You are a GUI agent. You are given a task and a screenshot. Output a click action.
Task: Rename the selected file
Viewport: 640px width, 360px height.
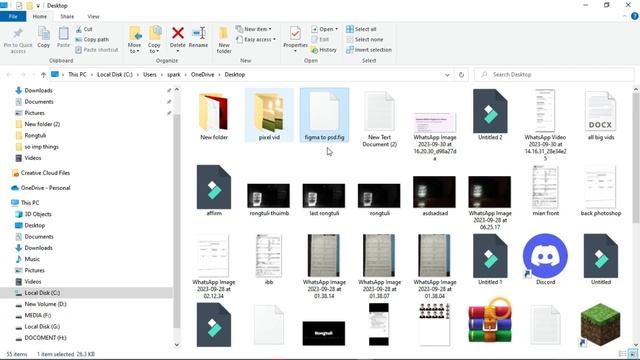[198, 38]
